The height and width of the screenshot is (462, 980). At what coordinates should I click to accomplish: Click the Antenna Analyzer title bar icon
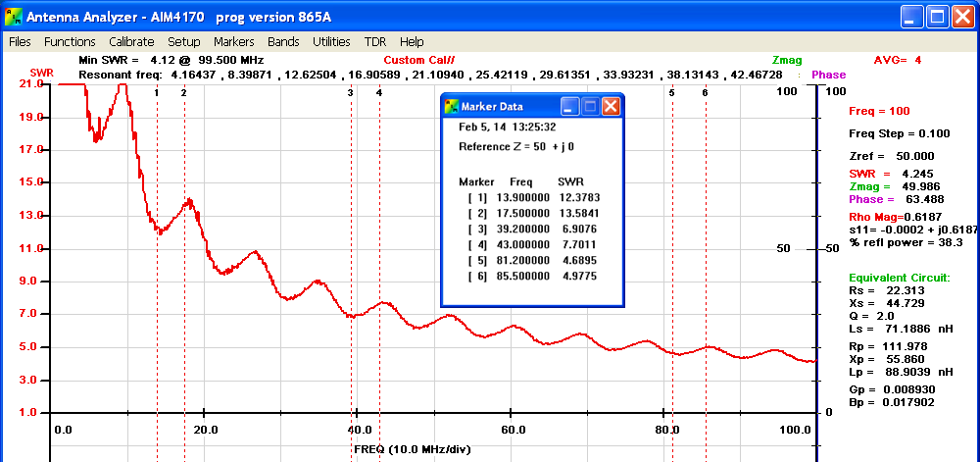(x=13, y=17)
